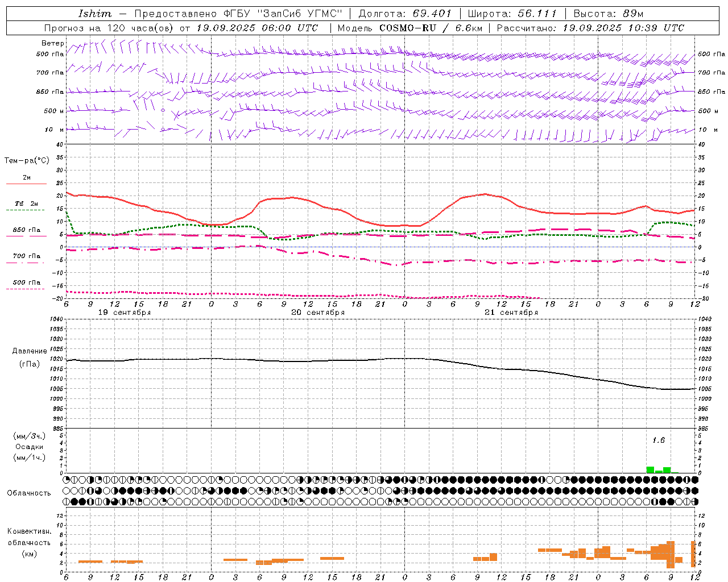Click the date label "21 сентября"

(511, 313)
